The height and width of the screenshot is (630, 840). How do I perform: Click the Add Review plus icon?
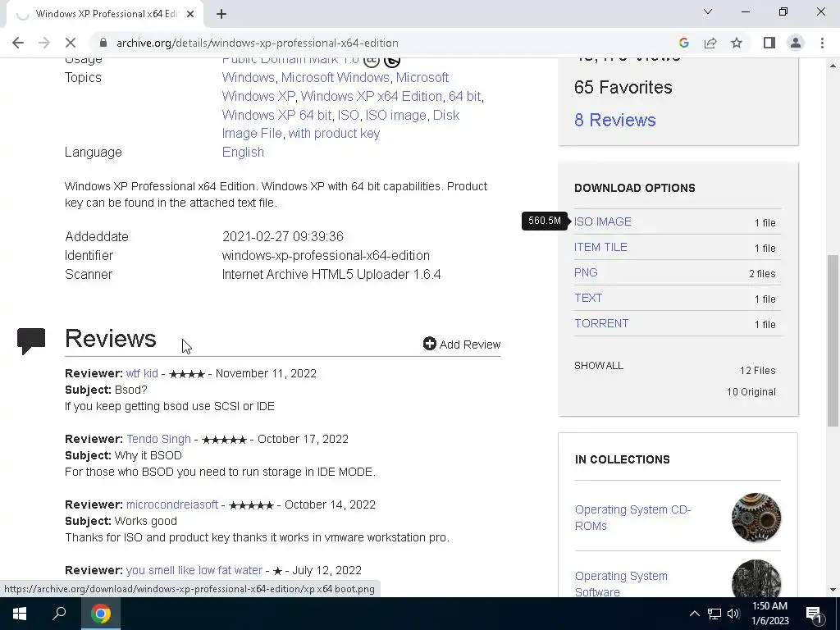(x=430, y=344)
